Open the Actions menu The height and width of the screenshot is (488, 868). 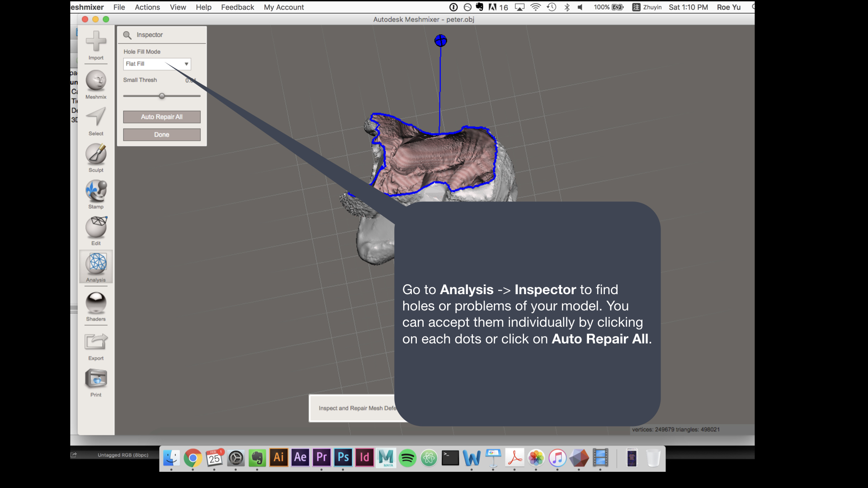coord(147,7)
